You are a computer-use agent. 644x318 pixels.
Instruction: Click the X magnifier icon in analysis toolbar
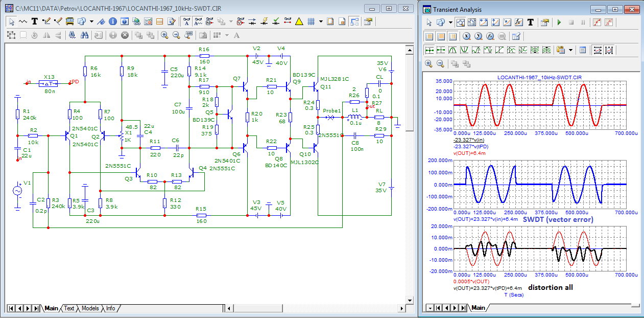click(x=466, y=36)
